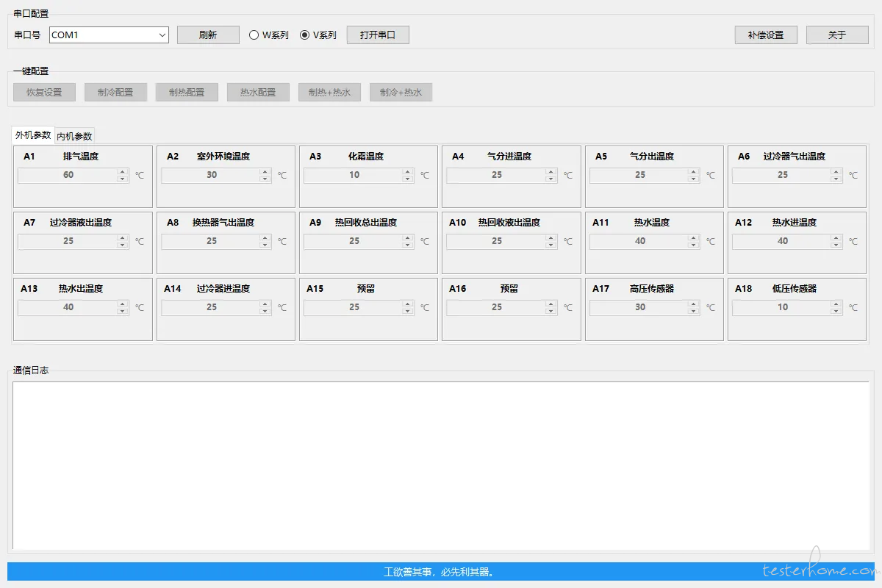This screenshot has width=882, height=588.
Task: Click the A6 过冷器气出温度 value field
Action: [x=782, y=175]
